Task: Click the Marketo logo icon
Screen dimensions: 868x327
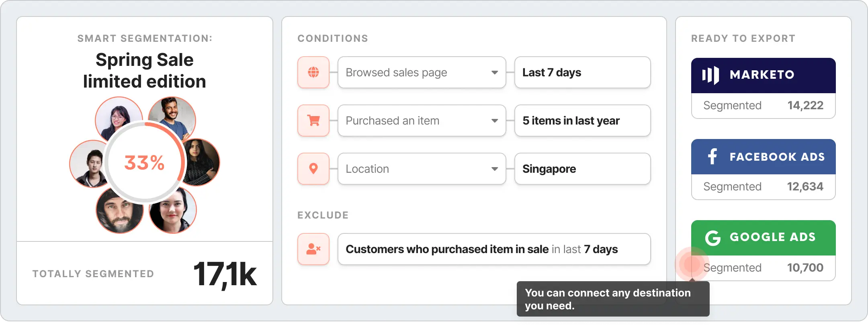Action: coord(710,75)
